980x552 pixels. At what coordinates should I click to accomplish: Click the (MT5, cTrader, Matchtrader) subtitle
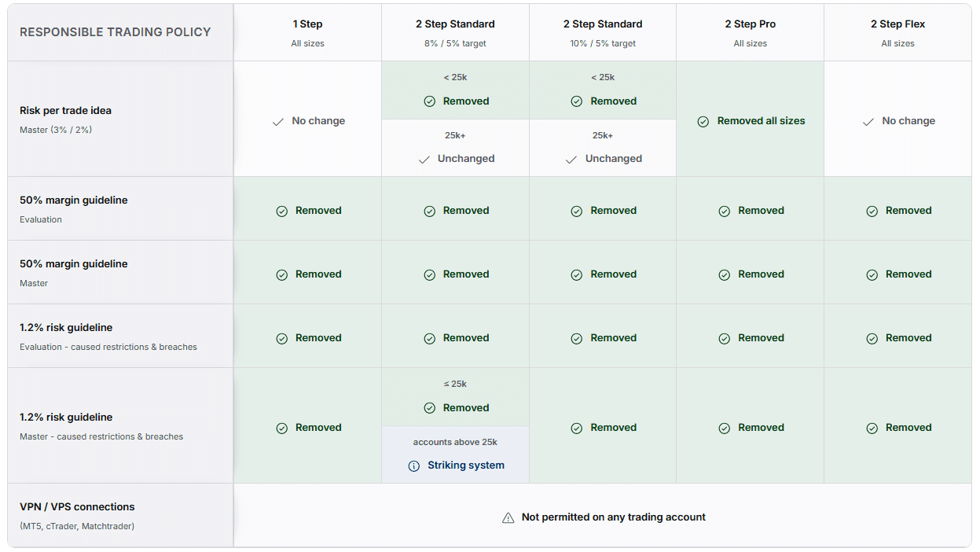click(x=77, y=527)
